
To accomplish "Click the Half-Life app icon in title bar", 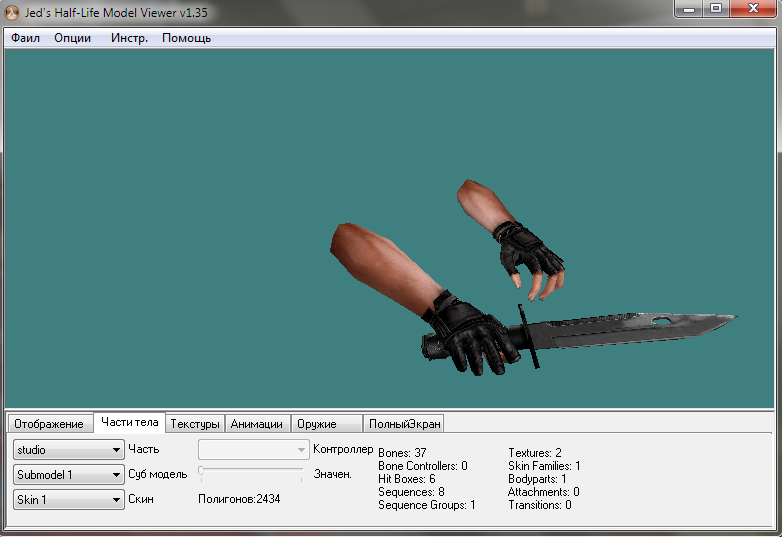I will coord(11,12).
